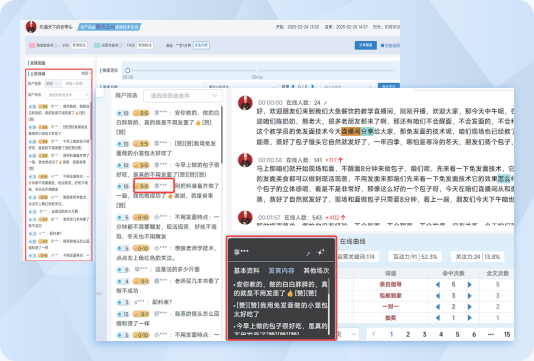Screen dimensions: 534x361
Task: Click left arrow in the 抽奖 row
Action: click(438, 318)
